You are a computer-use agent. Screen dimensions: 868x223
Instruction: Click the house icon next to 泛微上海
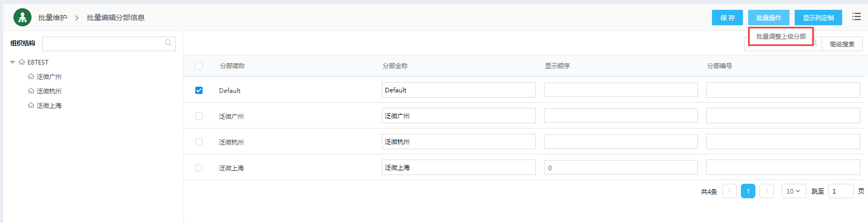(x=31, y=105)
